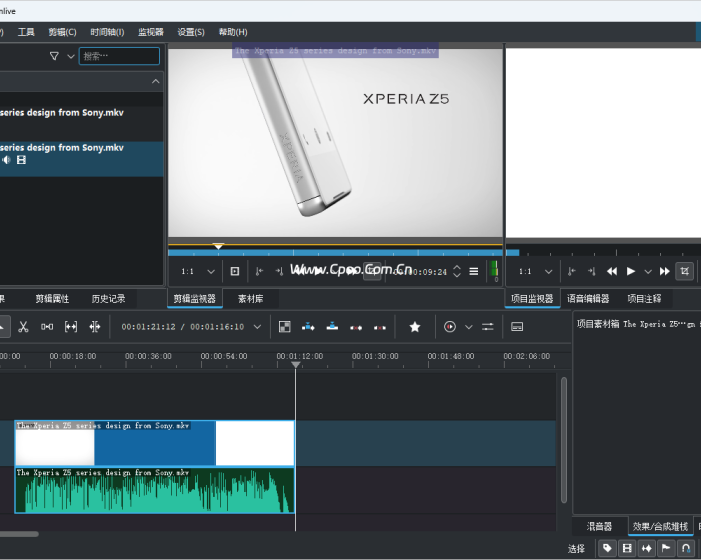
Task: Click the subtitle tool icon
Action: coord(517,327)
